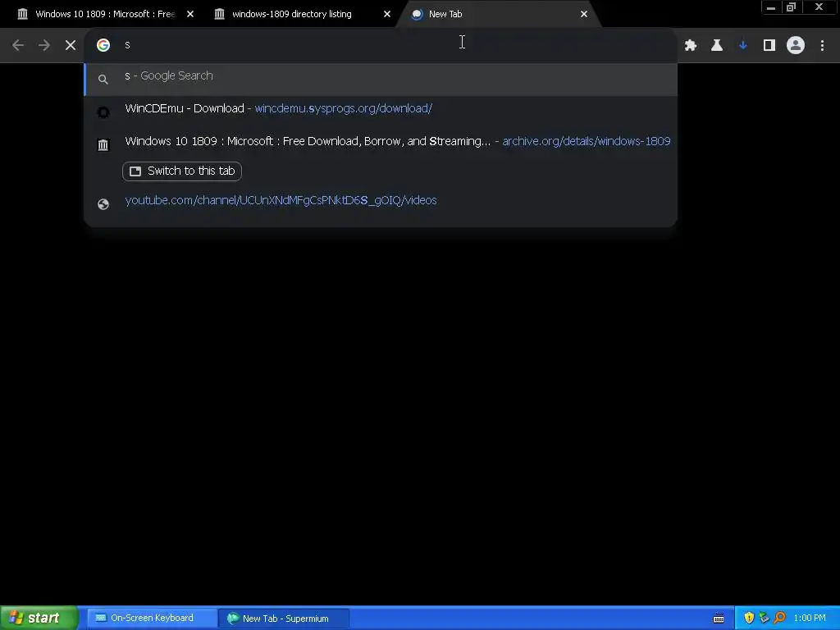Screen dimensions: 840x630
Task: Click the safely remove hardware tray icon
Action: [x=764, y=619]
